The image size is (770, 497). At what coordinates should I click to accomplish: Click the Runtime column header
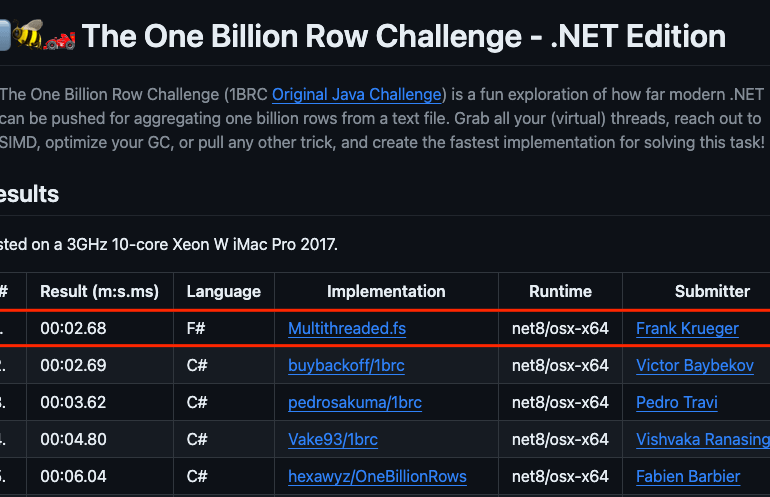(560, 291)
